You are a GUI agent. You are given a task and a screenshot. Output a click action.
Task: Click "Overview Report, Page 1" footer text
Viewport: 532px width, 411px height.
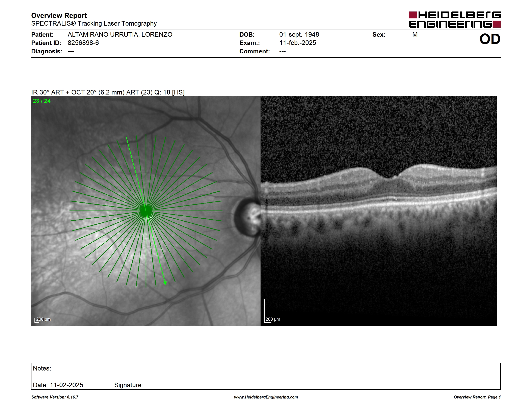point(477,397)
